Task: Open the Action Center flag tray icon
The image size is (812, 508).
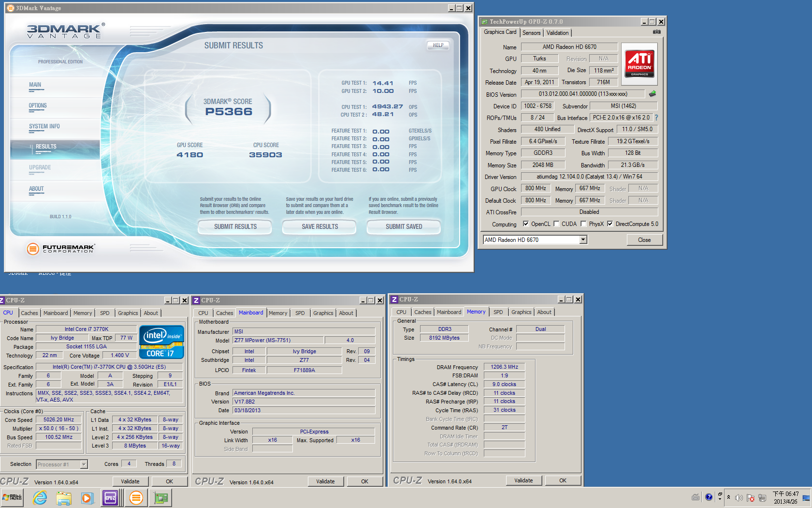Action: [x=751, y=497]
